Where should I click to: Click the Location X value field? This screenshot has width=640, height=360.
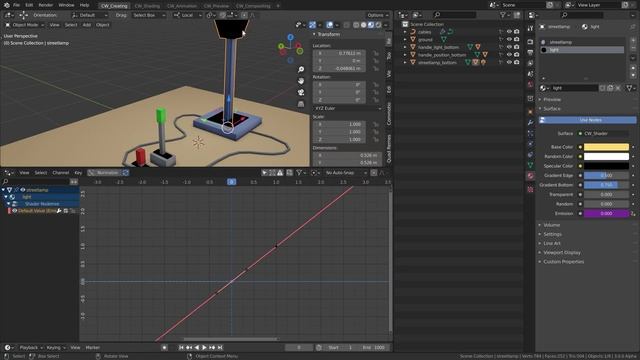pyautogui.click(x=339, y=53)
